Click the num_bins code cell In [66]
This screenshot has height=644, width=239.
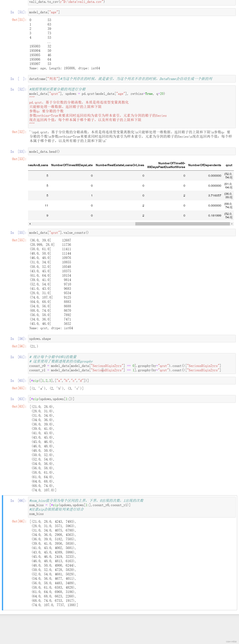132,507
